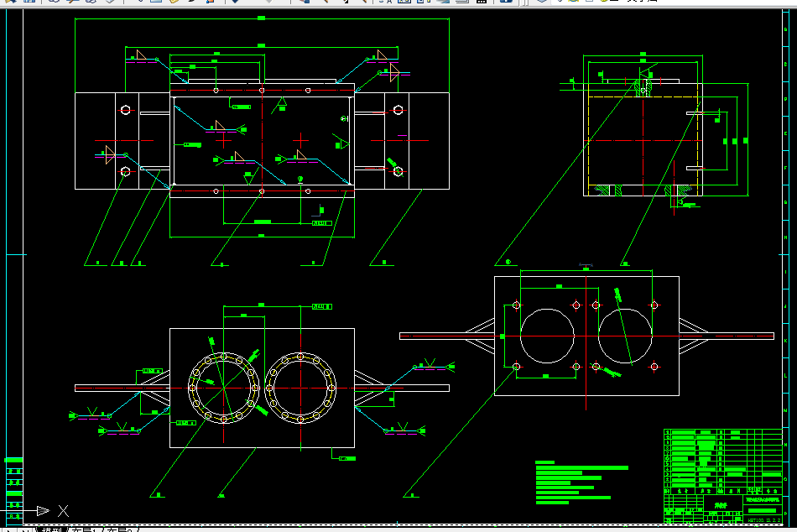Select the left bolt-circle flange
The image size is (797, 532).
(x=224, y=388)
